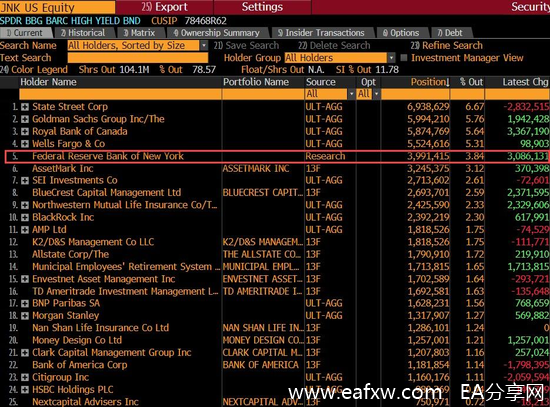Image resolution: width=550 pixels, height=407 pixels.
Task: Open the Search Name dropdown arrow
Action: click(204, 46)
